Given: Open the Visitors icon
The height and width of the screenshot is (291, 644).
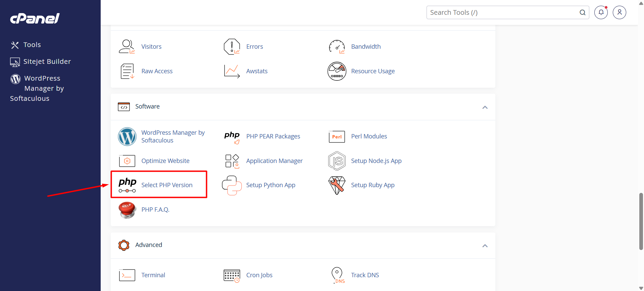Looking at the screenshot, I should (x=127, y=47).
